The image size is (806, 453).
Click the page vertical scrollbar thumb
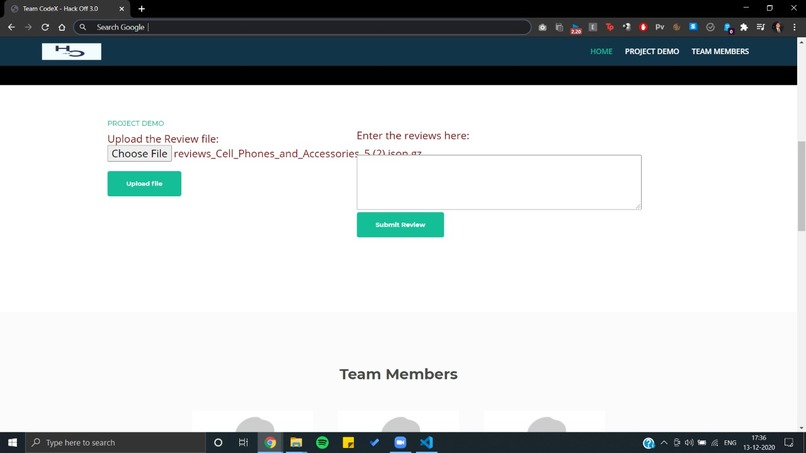(801, 186)
